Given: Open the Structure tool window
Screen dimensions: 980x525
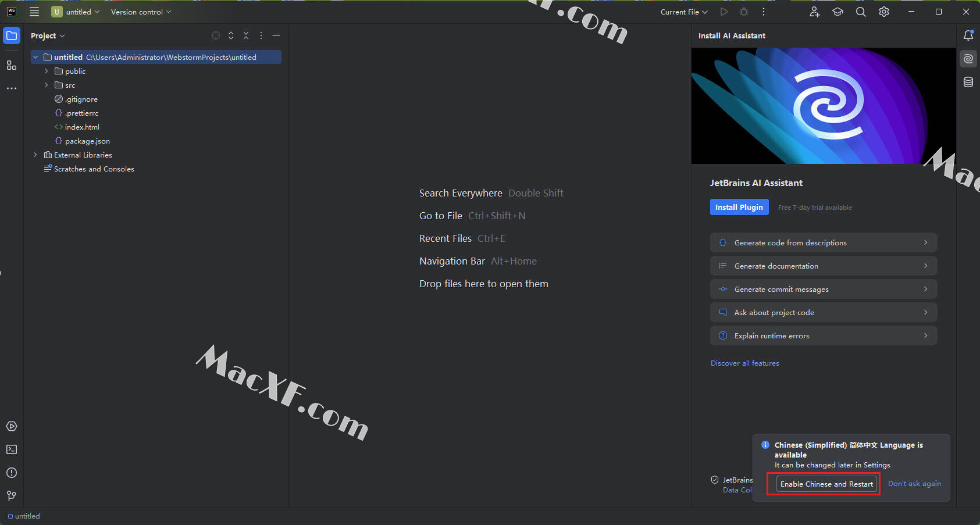Looking at the screenshot, I should (12, 65).
